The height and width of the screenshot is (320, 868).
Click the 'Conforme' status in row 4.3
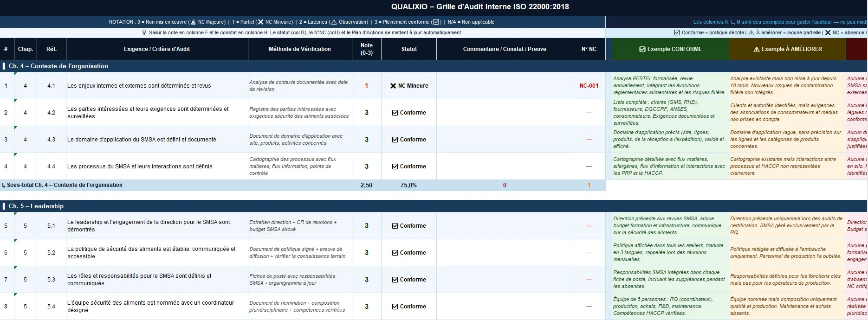(x=409, y=140)
